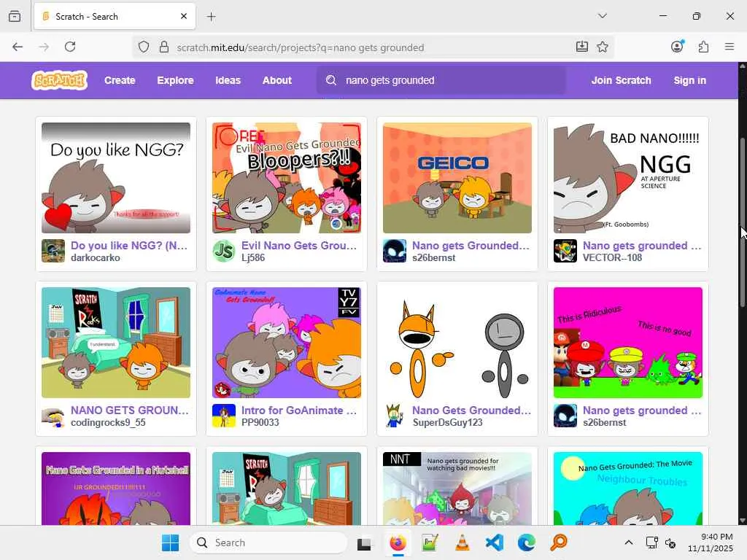
Task: Open the TV Y7 FV project thumbnail
Action: (x=286, y=343)
